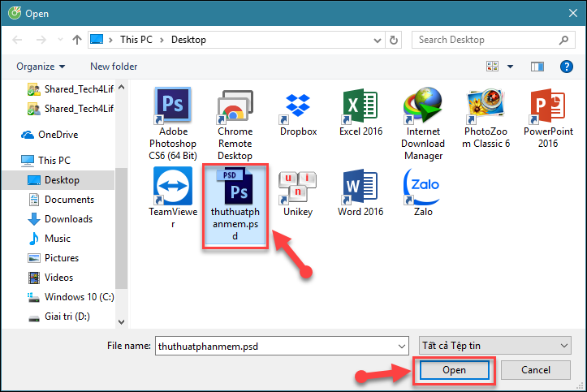Click the PC icon in address bar
587x392 pixels.
pos(97,39)
